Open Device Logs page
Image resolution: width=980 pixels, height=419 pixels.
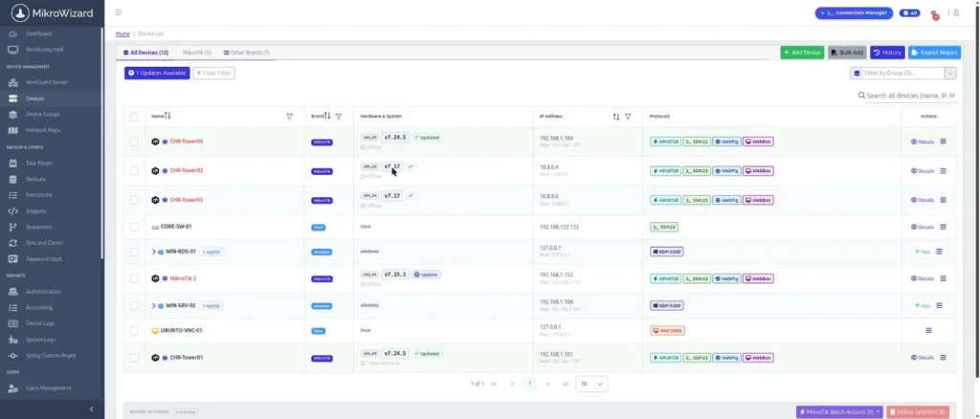click(39, 323)
